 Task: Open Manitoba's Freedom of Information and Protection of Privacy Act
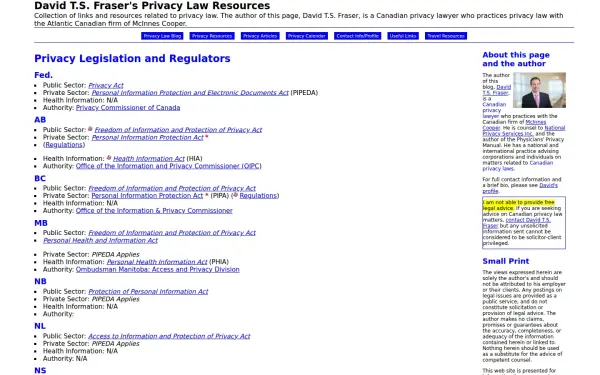(x=172, y=233)
